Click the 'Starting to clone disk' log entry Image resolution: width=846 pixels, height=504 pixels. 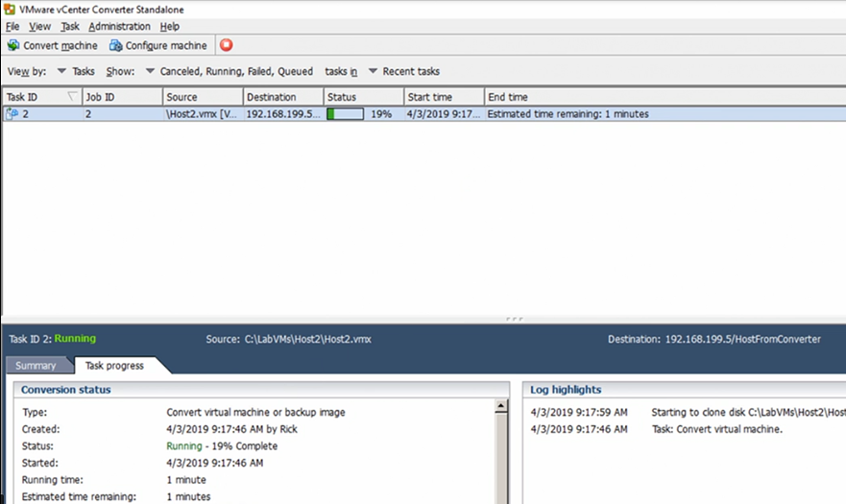point(748,412)
